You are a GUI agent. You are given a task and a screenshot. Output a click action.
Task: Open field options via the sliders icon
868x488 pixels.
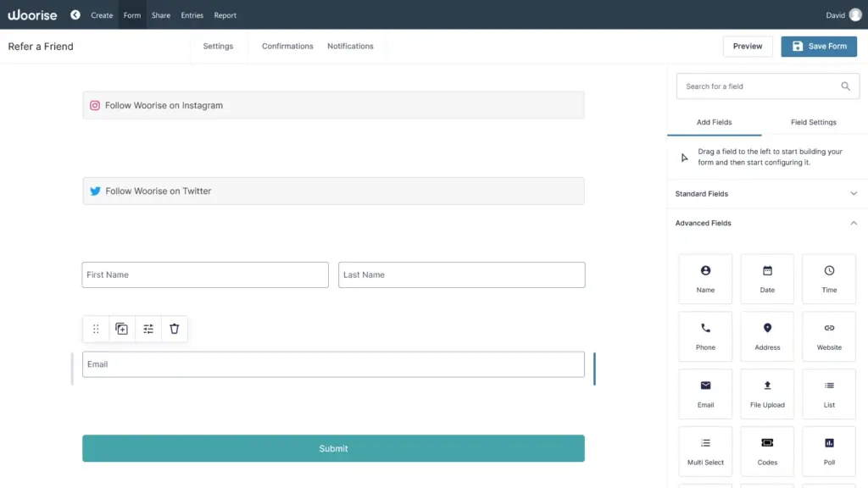147,329
